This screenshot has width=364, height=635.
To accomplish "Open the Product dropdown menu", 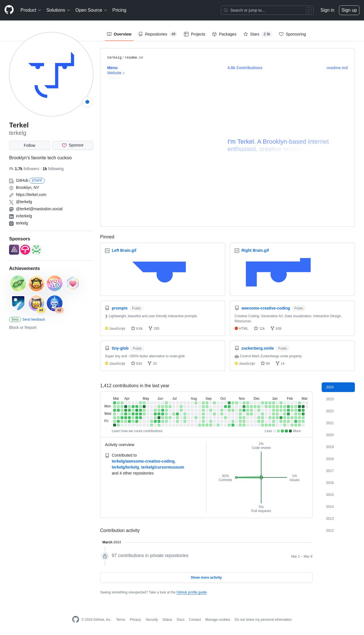I will tap(31, 10).
